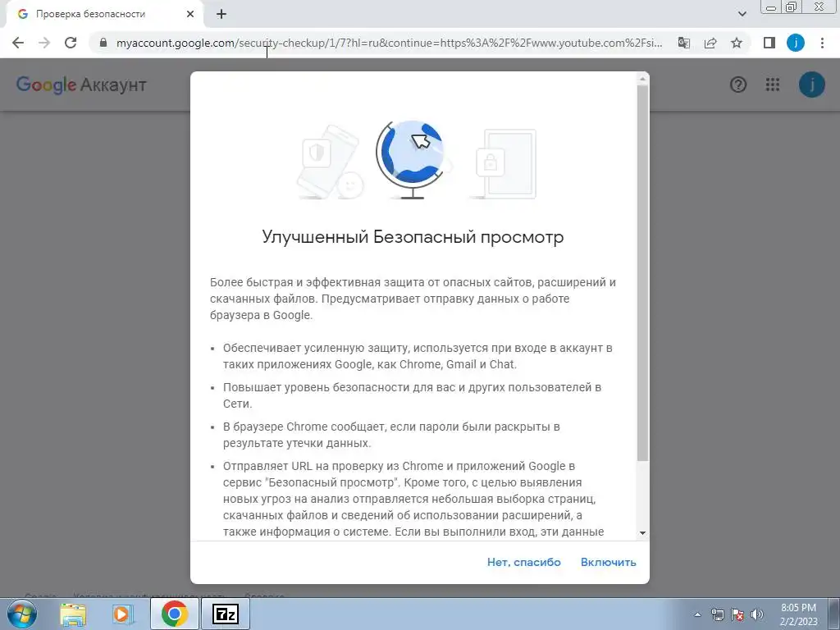Click the Google Аккаунт logo

coord(81,84)
